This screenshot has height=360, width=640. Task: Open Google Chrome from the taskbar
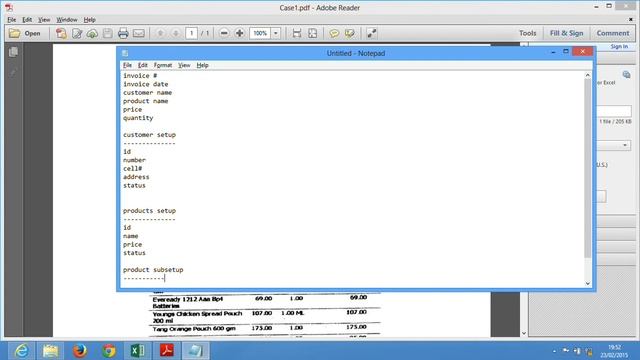click(x=109, y=351)
